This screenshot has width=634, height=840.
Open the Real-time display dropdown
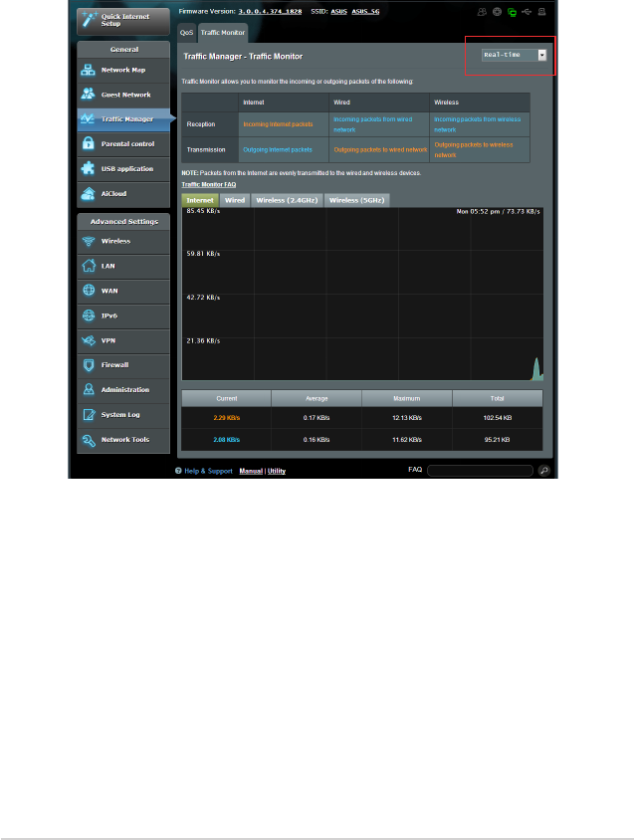(514, 55)
